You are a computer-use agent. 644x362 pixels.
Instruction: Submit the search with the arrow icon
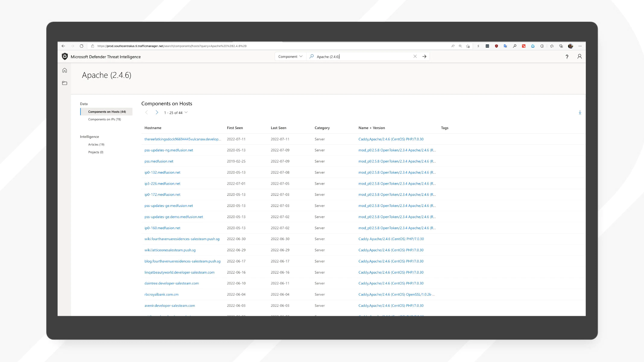pyautogui.click(x=424, y=56)
